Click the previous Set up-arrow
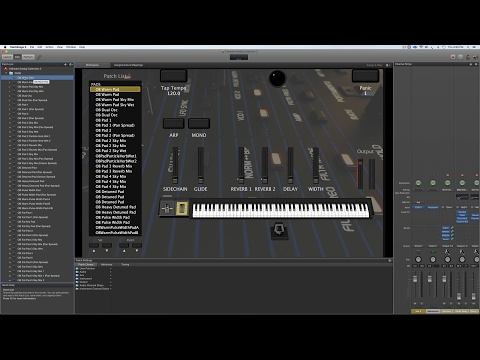The height and width of the screenshot is (360, 480). click(x=94, y=250)
